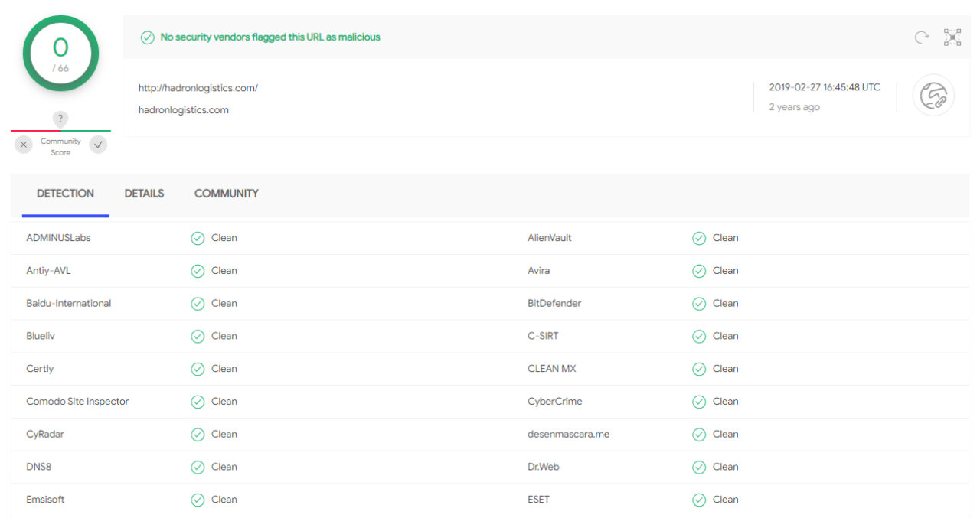Click the Clean result text for BitDefender
Screen dimensions: 980x518
tap(726, 304)
